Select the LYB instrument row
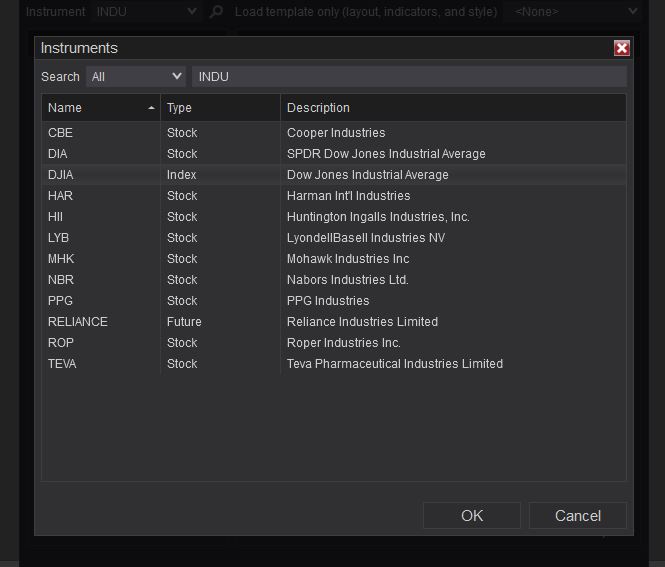Image resolution: width=665 pixels, height=567 pixels. (x=334, y=237)
